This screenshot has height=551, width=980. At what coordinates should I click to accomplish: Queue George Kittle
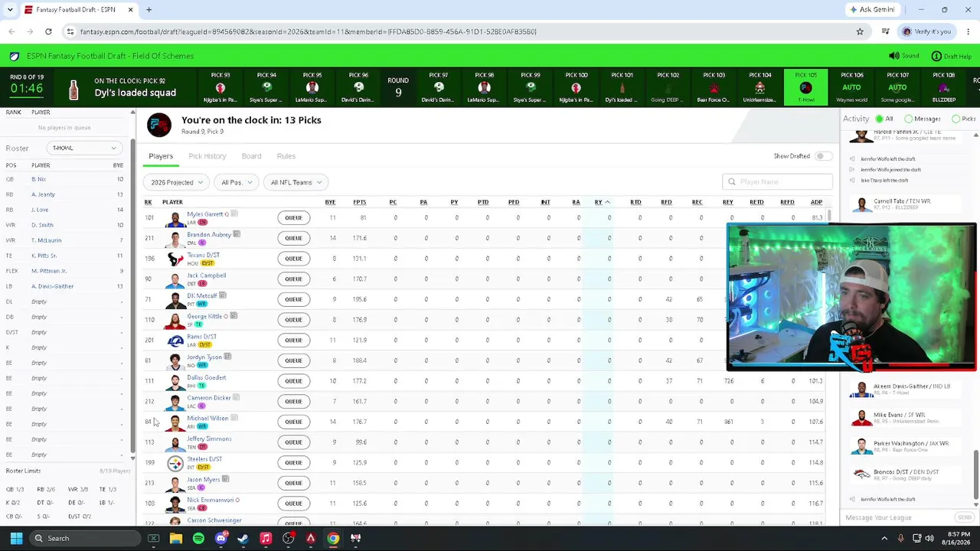point(293,320)
